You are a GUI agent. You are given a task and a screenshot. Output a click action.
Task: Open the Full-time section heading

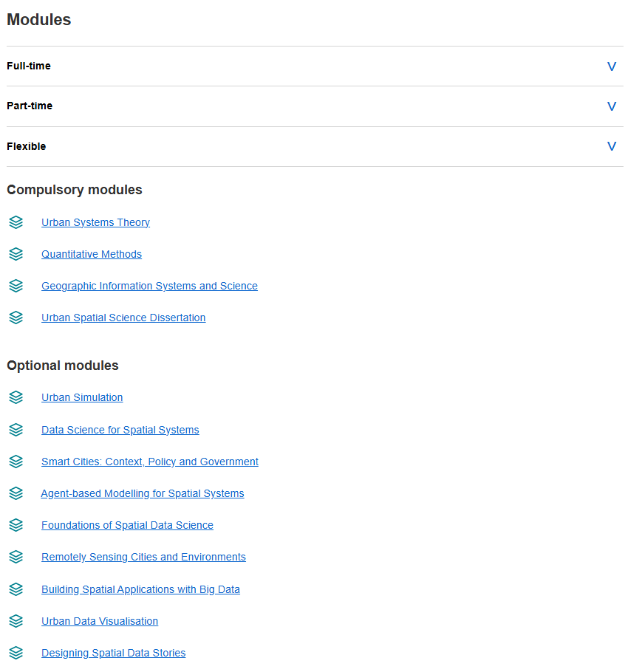[29, 66]
